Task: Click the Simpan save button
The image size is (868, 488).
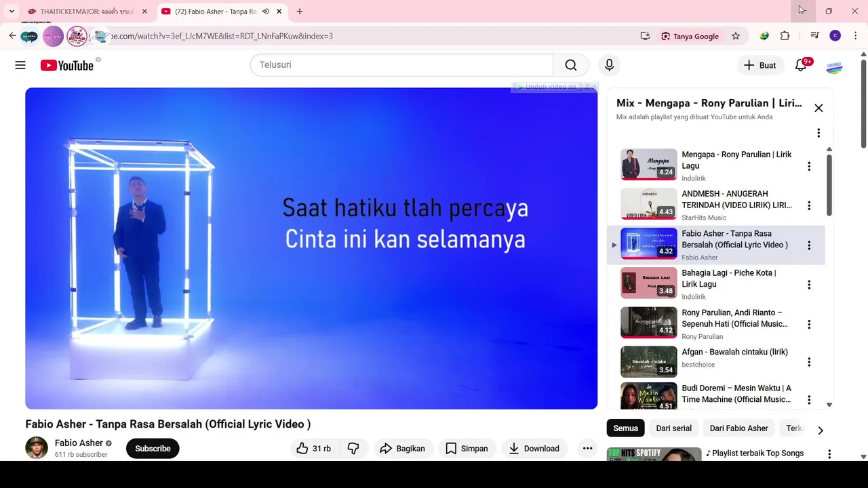Action: click(x=467, y=448)
